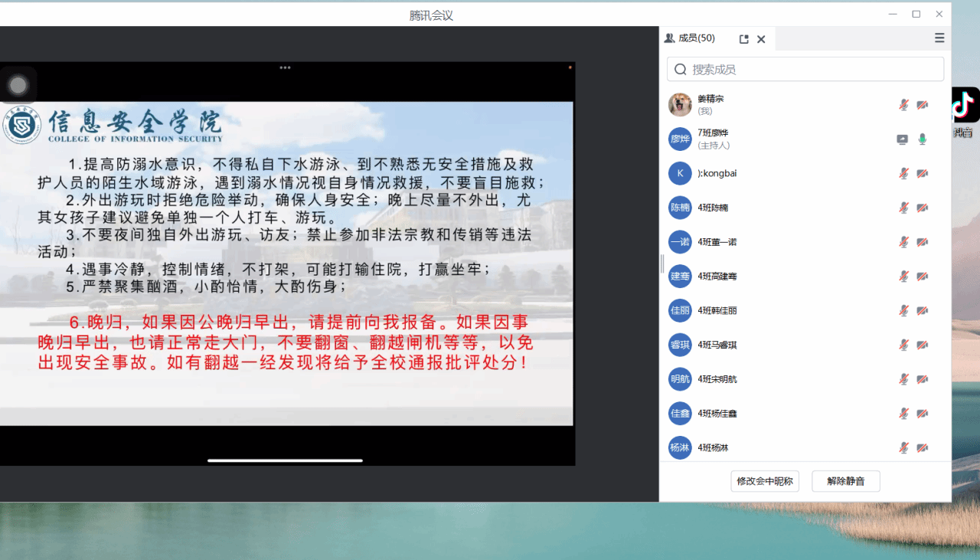The width and height of the screenshot is (980, 560).
Task: Pop out the members panel window
Action: 743,39
